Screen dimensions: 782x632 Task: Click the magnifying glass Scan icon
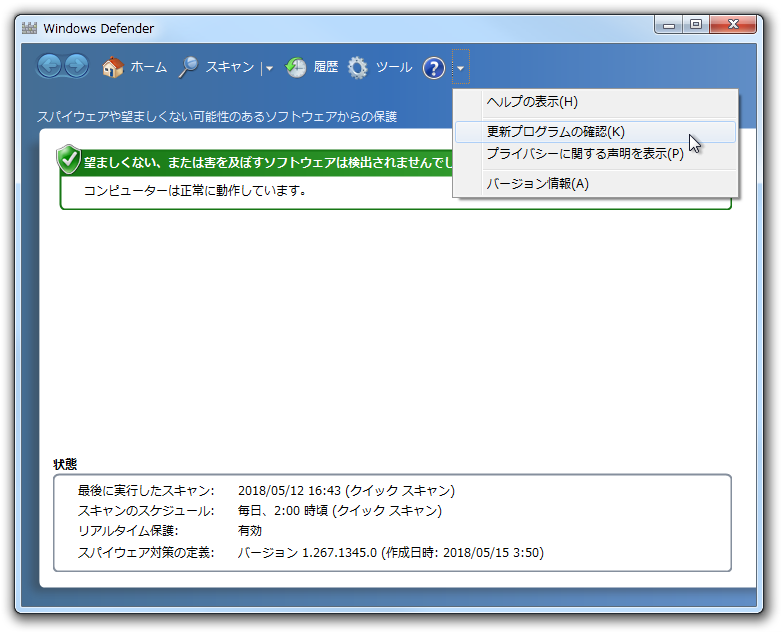[188, 67]
